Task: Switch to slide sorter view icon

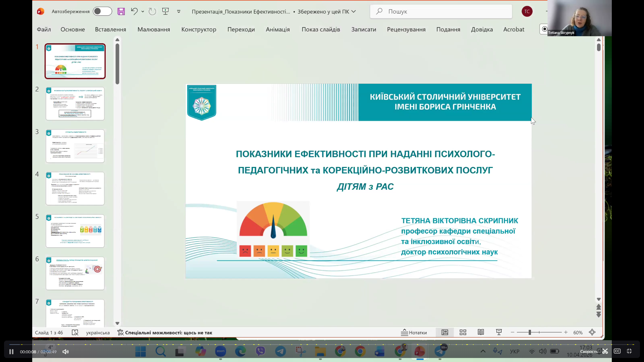Action: pyautogui.click(x=463, y=332)
